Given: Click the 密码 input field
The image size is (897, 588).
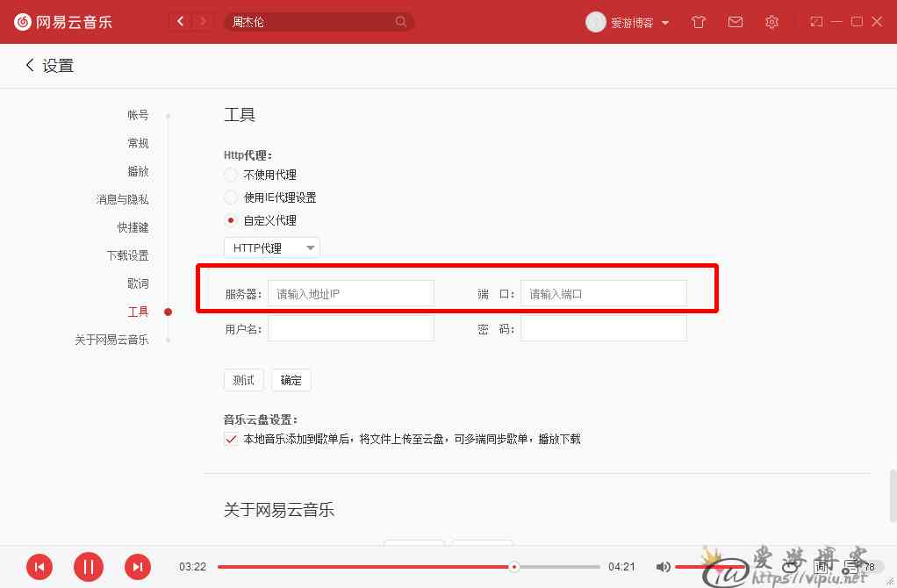Looking at the screenshot, I should 604,328.
